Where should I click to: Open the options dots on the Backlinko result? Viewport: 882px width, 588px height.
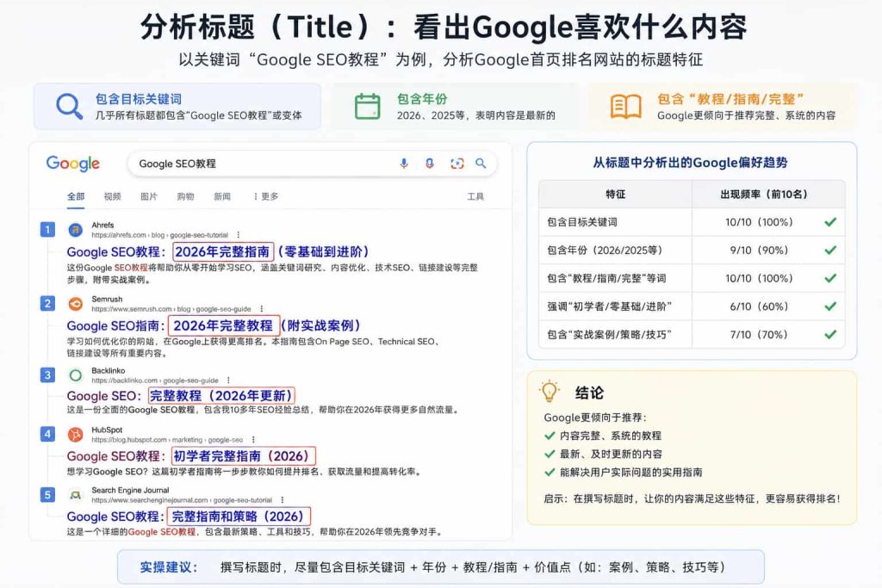point(228,381)
